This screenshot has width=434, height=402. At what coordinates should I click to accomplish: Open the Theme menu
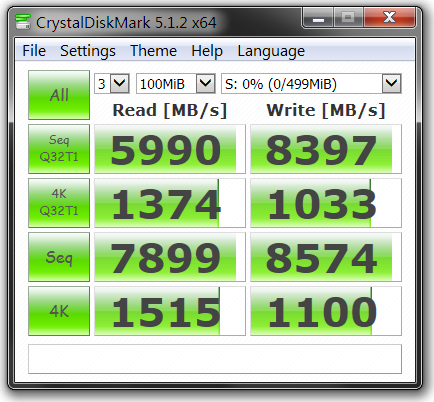153,51
